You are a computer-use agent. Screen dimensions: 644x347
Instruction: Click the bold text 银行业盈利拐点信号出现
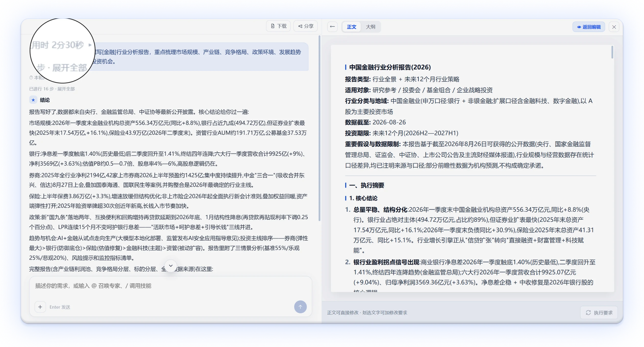click(386, 262)
